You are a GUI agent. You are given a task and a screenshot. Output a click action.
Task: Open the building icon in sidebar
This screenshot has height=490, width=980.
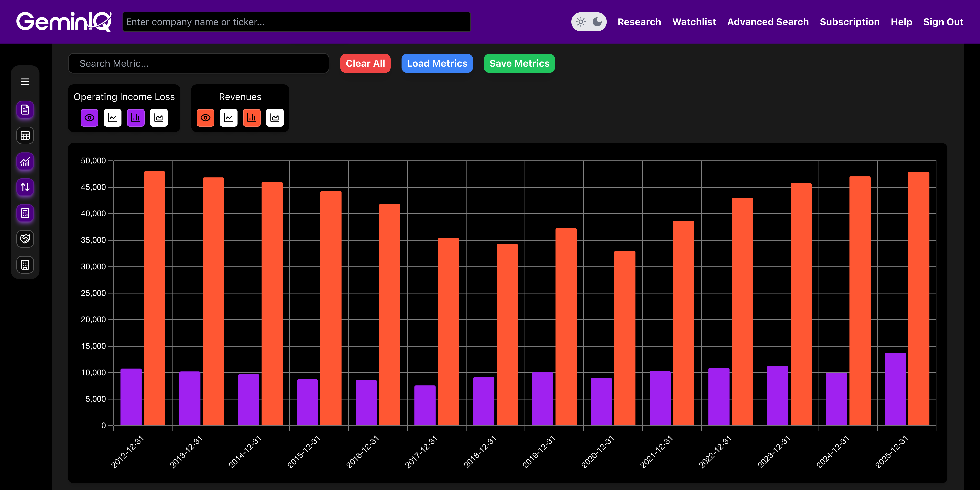[x=25, y=265]
